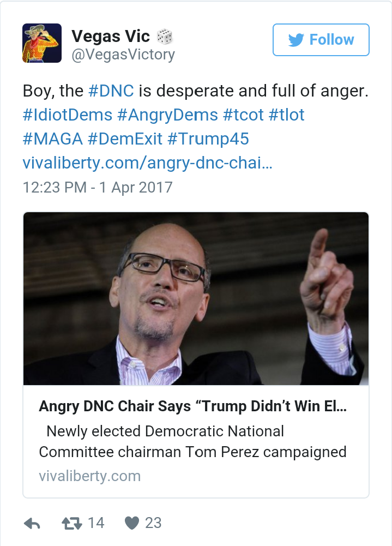Open the #tcot hashtag
The width and height of the screenshot is (392, 546).
[x=242, y=115]
